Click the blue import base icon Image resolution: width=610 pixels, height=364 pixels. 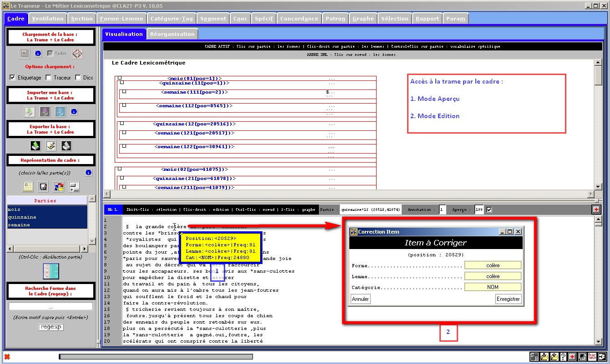click(x=60, y=111)
